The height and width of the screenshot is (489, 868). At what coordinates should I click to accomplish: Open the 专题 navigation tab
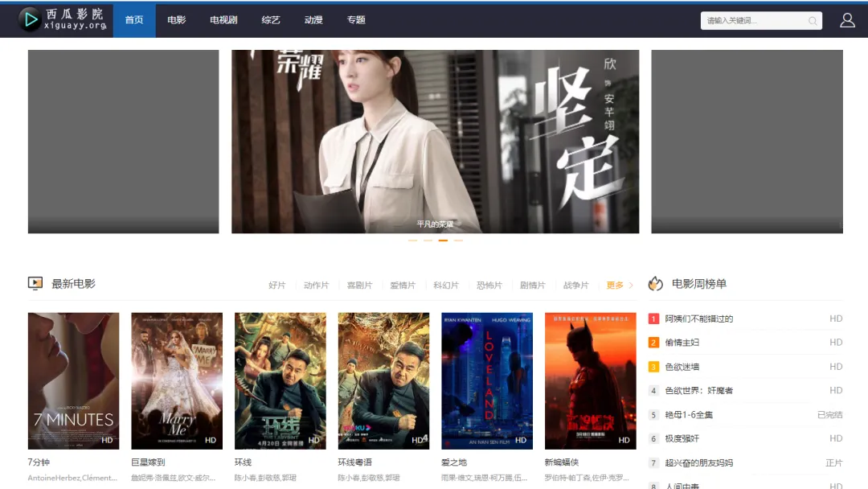356,20
